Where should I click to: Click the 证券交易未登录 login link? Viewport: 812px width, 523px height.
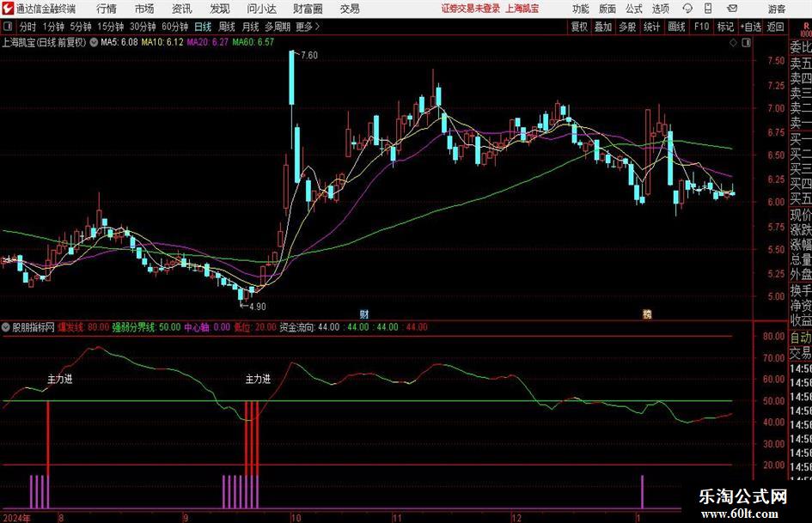471,9
